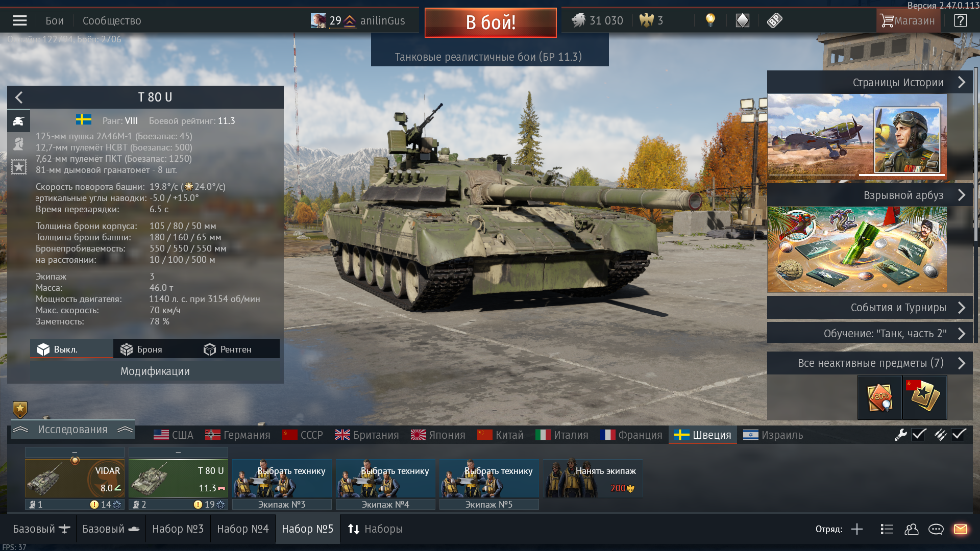Expand the Исследования research panel
The image size is (980, 551).
pos(72,430)
